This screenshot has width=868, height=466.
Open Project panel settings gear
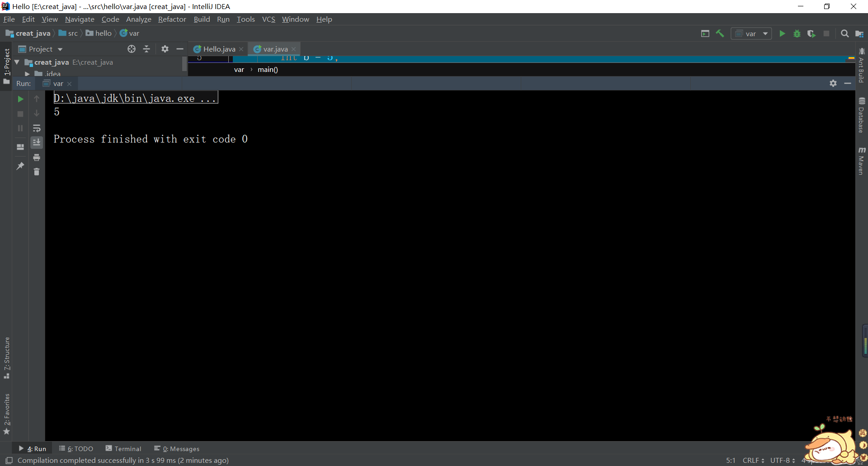tap(165, 49)
